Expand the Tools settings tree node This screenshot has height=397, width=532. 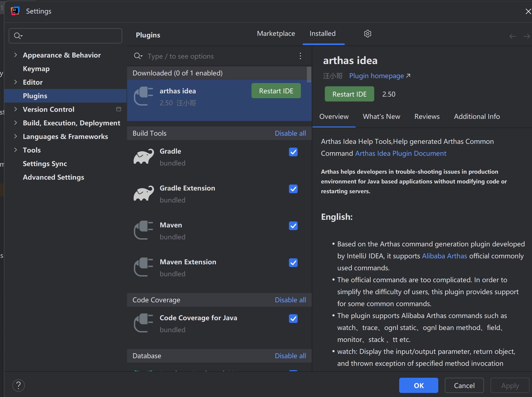[15, 150]
